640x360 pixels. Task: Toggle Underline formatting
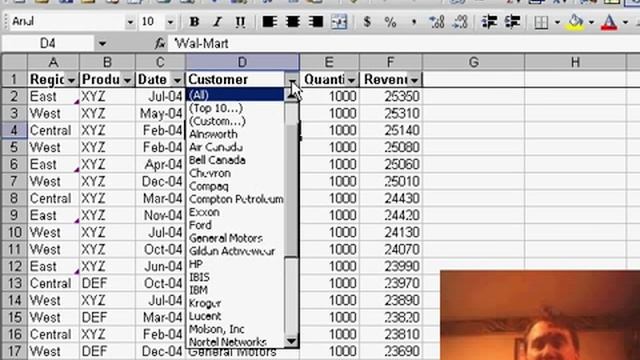(x=240, y=22)
